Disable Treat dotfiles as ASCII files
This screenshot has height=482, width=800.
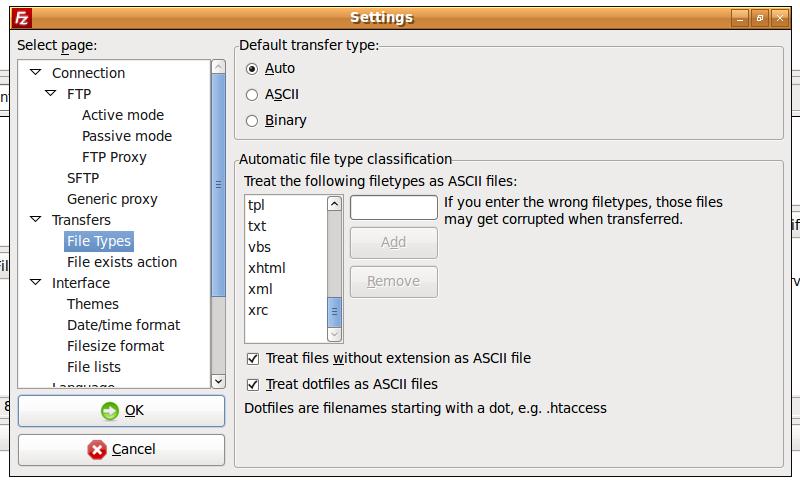253,384
